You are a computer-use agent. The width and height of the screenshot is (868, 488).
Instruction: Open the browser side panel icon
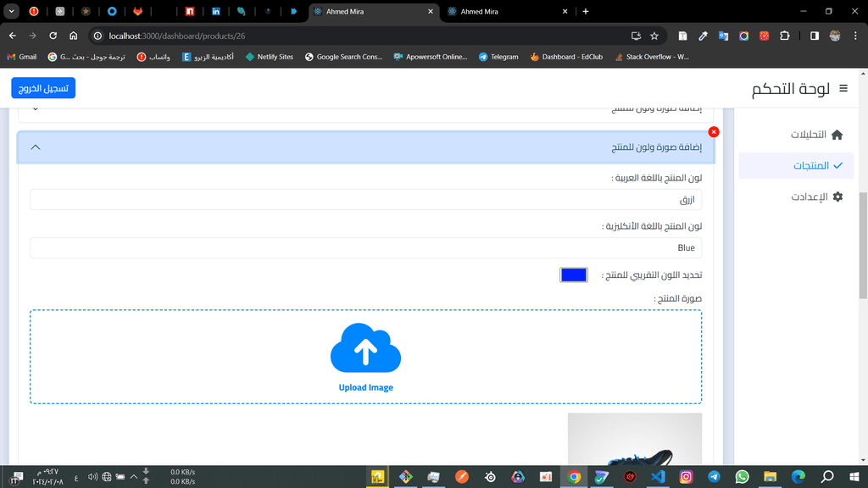[x=815, y=36]
